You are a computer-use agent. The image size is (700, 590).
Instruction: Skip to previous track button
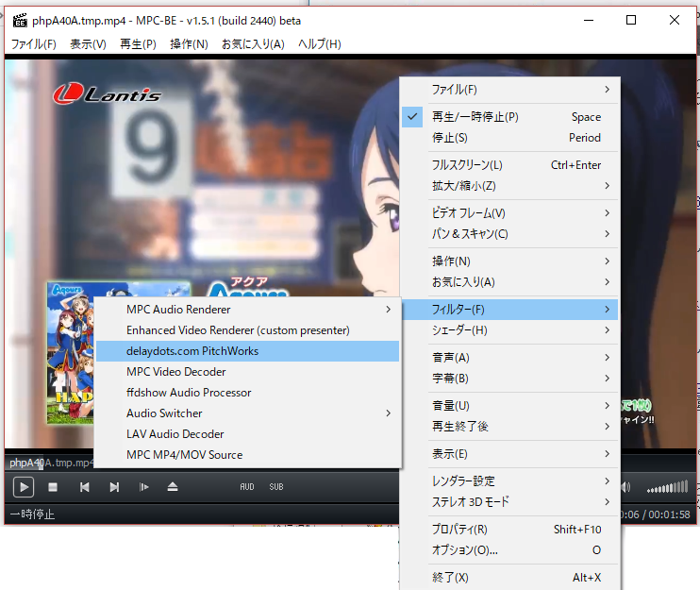click(84, 487)
